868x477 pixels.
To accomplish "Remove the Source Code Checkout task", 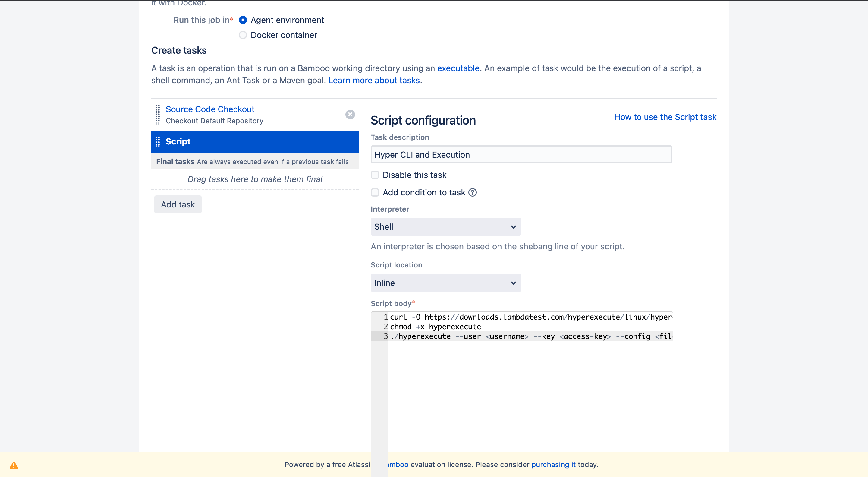I will click(x=350, y=115).
